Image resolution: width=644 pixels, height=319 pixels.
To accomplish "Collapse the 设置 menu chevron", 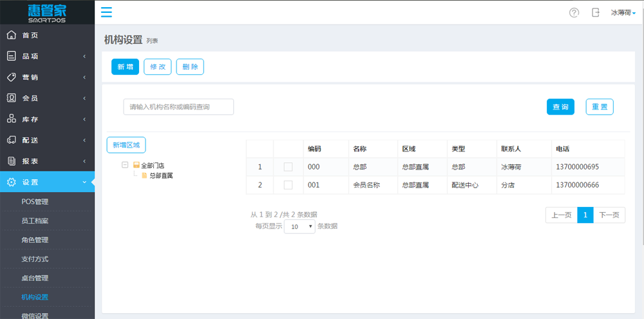I will point(84,182).
